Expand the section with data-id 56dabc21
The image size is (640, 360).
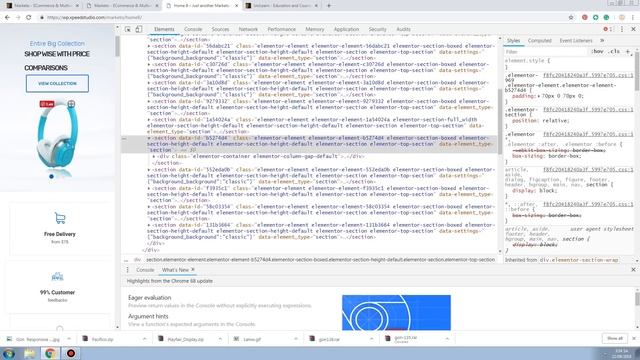pos(149,46)
